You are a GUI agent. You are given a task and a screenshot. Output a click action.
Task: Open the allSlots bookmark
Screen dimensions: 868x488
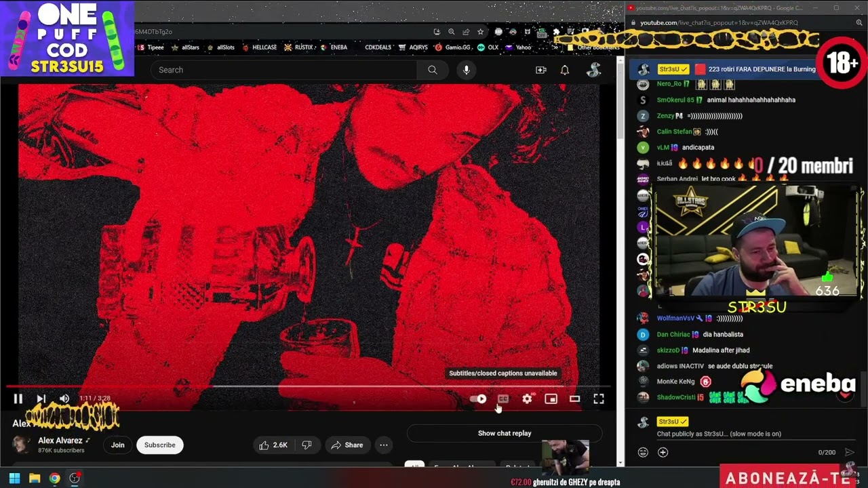click(220, 47)
